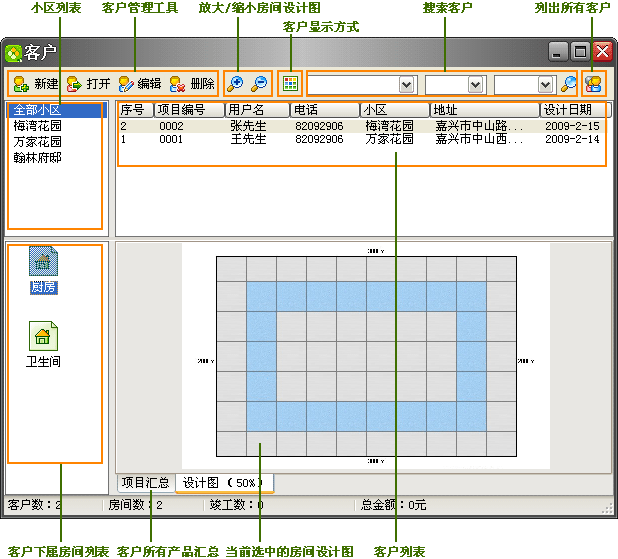Screen dimensions: 618x559
Task: Switch to the 项目汇总 tab
Action: tap(145, 483)
